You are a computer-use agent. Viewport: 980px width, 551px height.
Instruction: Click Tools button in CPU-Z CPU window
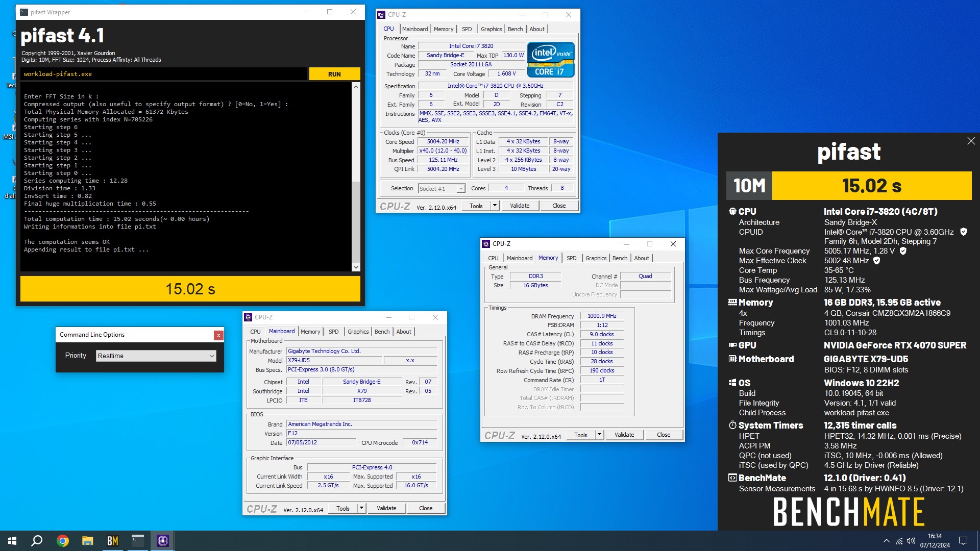coord(476,206)
